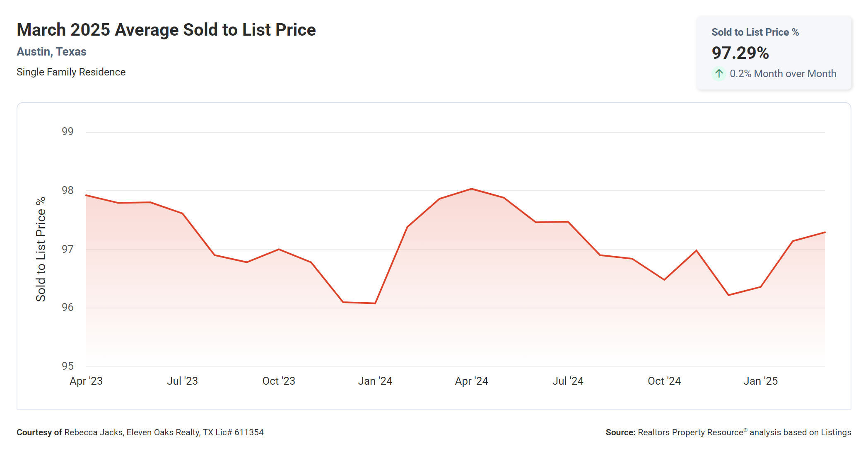
Task: Click the Jul '23 x-axis label
Action: coord(182,381)
